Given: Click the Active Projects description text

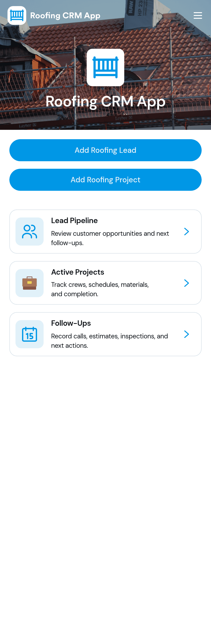Looking at the screenshot, I should [100, 289].
